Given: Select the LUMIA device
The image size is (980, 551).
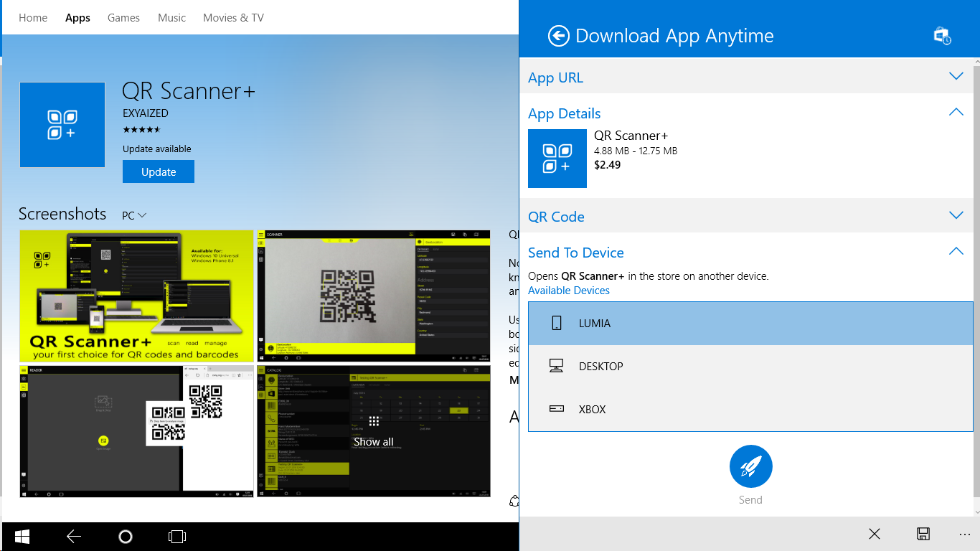Looking at the screenshot, I should [750, 324].
